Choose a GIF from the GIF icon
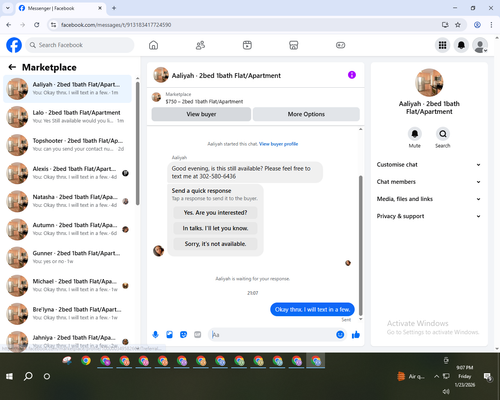The image size is (500, 400). click(198, 335)
